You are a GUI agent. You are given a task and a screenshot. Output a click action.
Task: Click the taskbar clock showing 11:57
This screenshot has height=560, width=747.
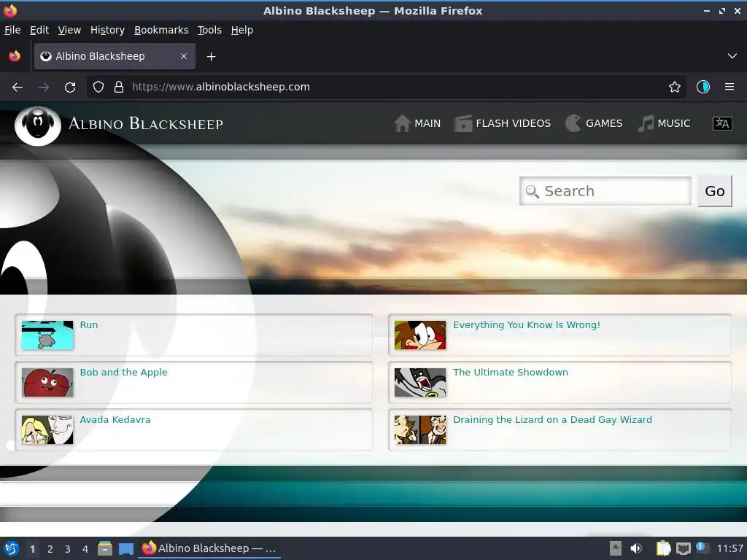pyautogui.click(x=729, y=548)
